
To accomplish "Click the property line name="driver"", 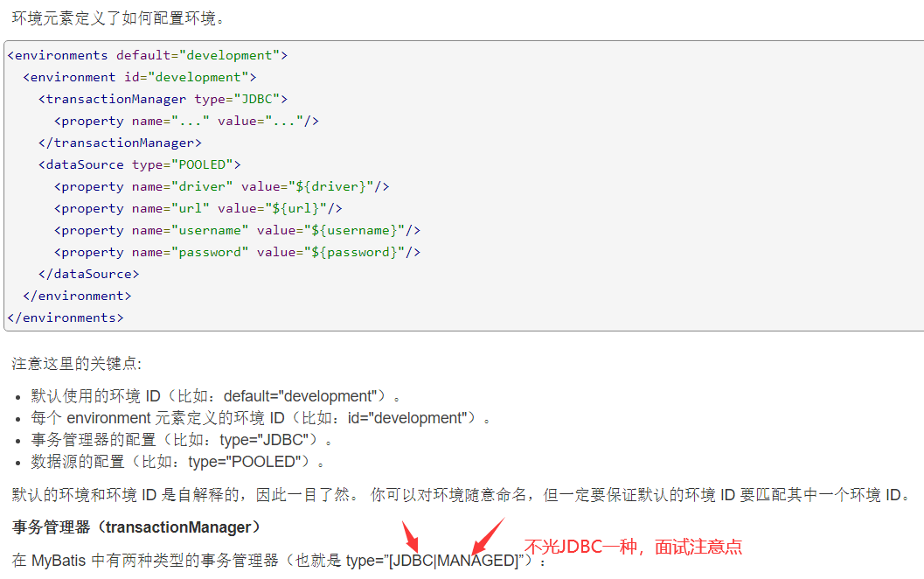I will click(x=221, y=186).
